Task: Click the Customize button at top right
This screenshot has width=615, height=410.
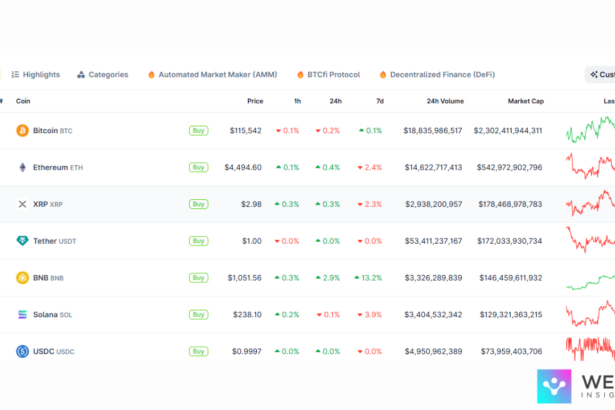Action: tap(601, 75)
